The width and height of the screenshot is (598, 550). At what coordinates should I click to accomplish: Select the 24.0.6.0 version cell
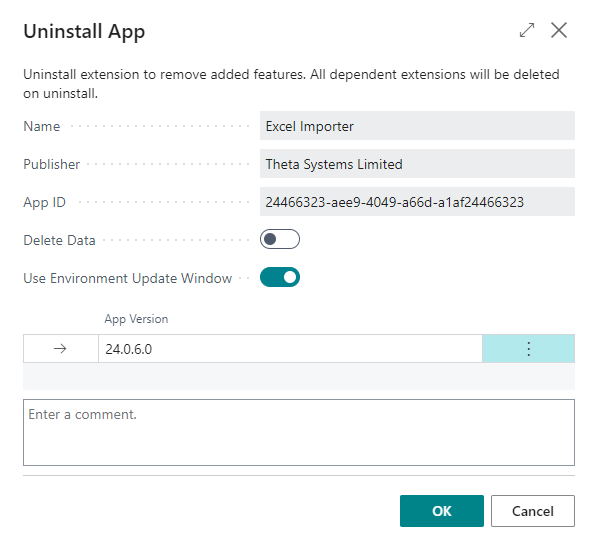coord(290,349)
